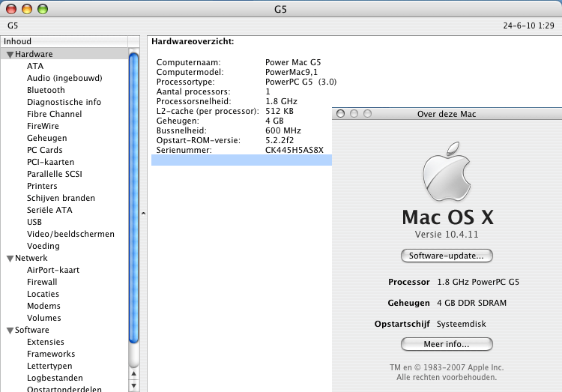Viewport: 562px width, 392px height.
Task: Open the USB section
Action: (34, 222)
